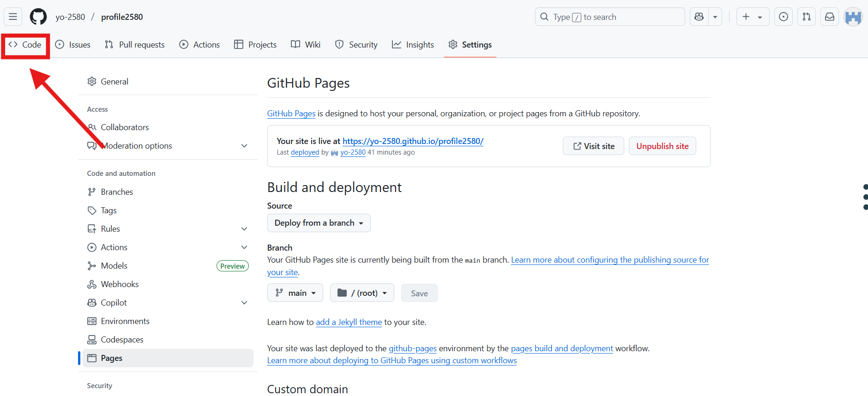868x396 pixels.
Task: Switch to the Code tab
Action: (25, 44)
